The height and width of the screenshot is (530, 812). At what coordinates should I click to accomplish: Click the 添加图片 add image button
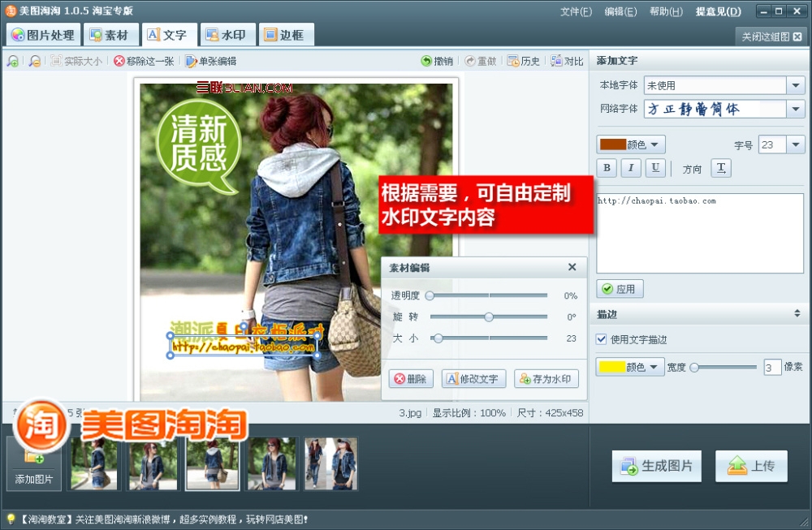click(x=34, y=463)
